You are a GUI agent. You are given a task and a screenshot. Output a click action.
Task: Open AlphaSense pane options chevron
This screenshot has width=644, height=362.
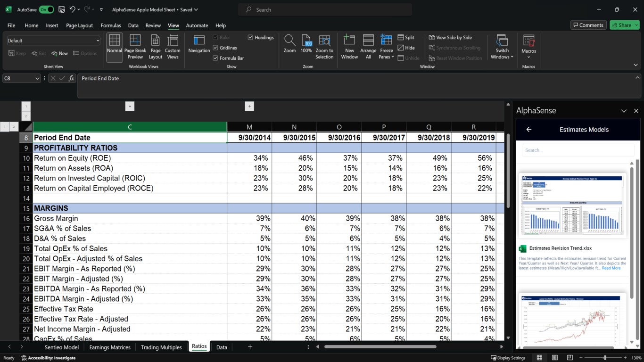click(624, 111)
